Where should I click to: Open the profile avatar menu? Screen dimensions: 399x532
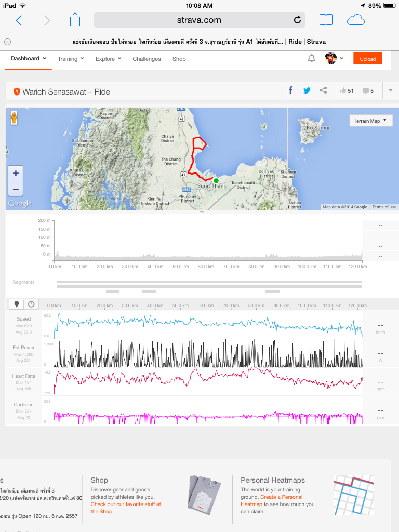pos(334,58)
